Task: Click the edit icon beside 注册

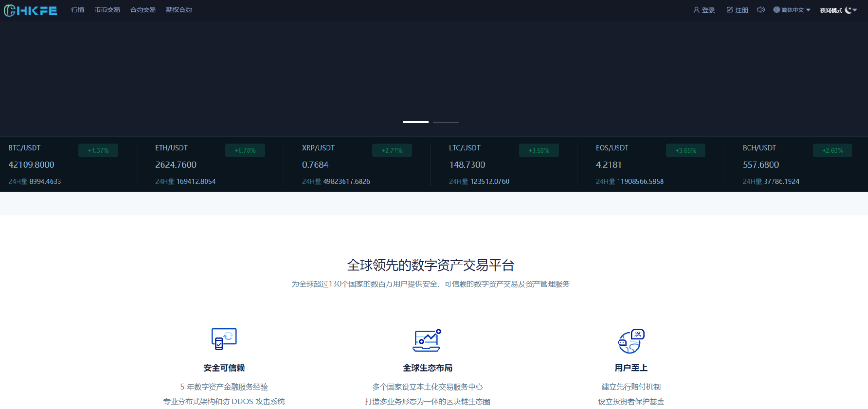Action: (x=730, y=10)
